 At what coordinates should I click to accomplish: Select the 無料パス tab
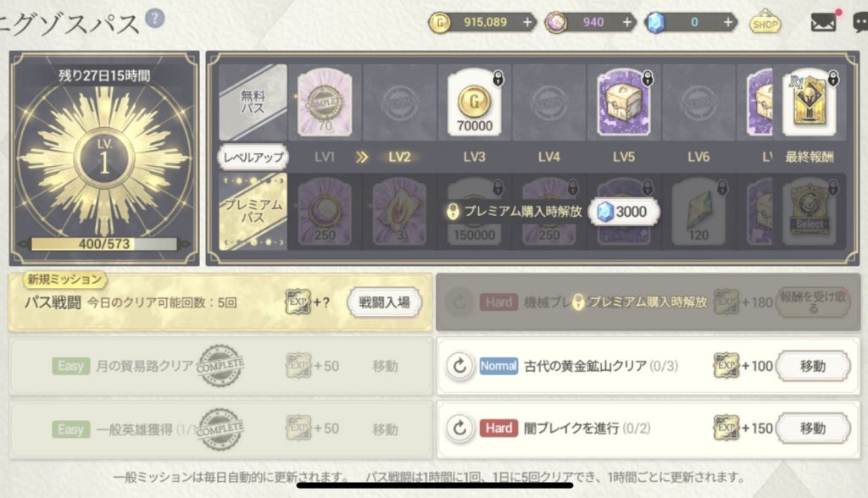(x=253, y=102)
